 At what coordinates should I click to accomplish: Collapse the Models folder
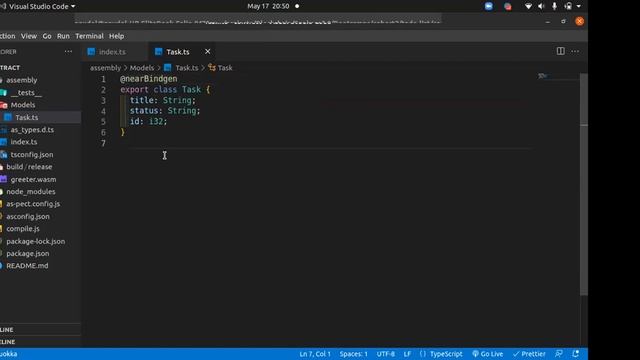[23, 105]
